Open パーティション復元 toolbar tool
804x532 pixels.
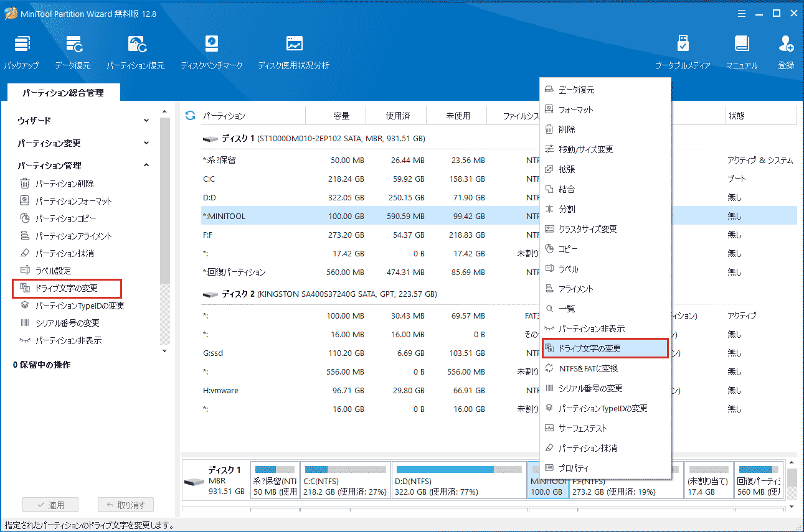[136, 52]
